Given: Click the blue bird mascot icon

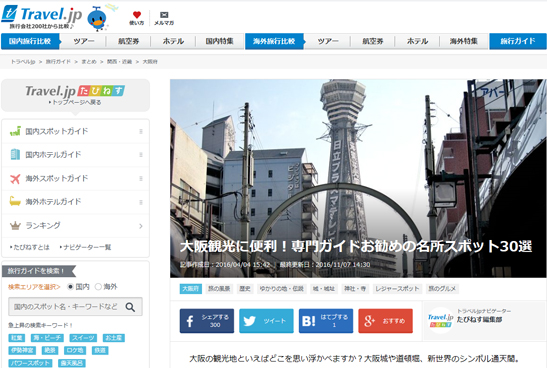Looking at the screenshot, I should pyautogui.click(x=98, y=18).
